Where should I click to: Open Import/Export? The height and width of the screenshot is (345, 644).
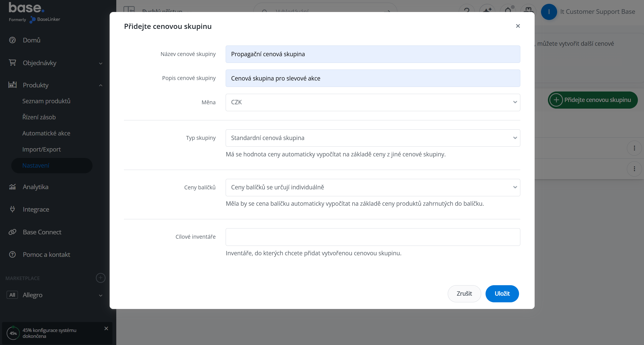click(41, 149)
